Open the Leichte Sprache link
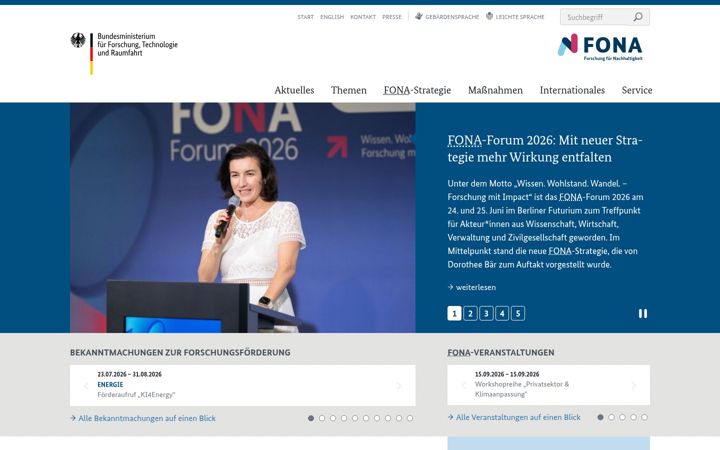720x450 pixels. click(515, 17)
